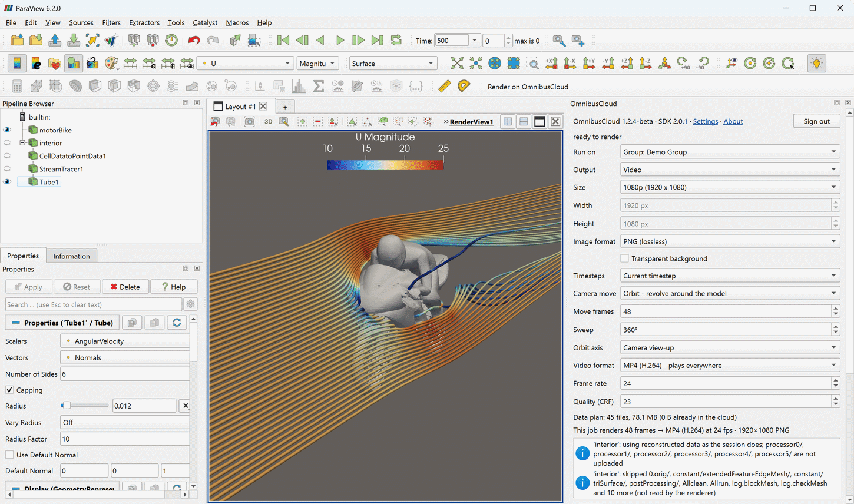Screen dimensions: 854x504
Task: Switch to the Information tab
Action: pos(71,256)
